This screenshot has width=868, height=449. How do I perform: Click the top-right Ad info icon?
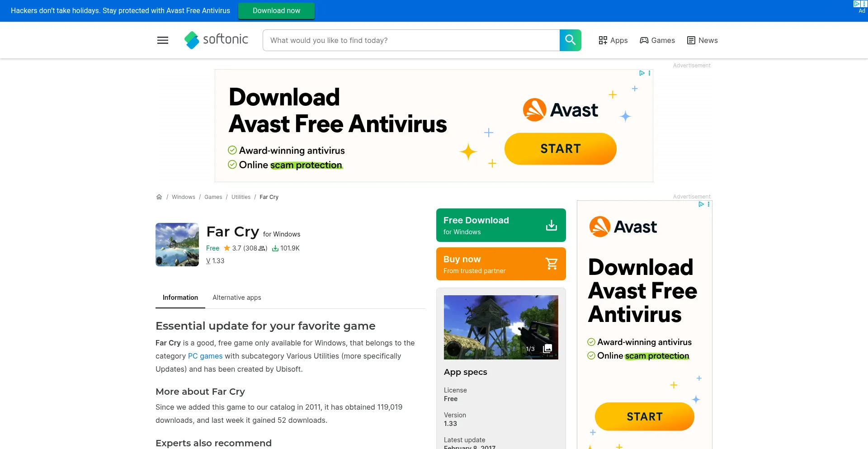coord(860,7)
